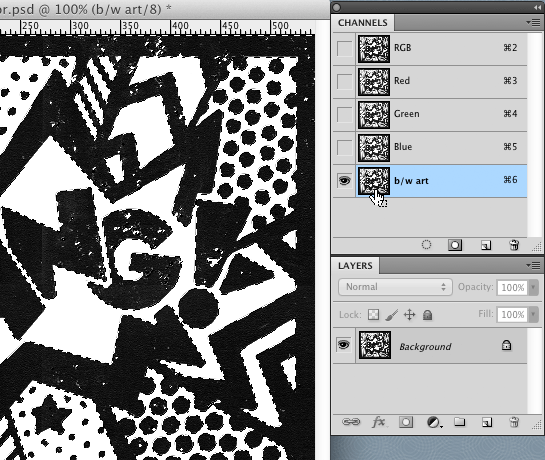This screenshot has width=545, height=460.
Task: Select the Green channel
Action: click(442, 114)
